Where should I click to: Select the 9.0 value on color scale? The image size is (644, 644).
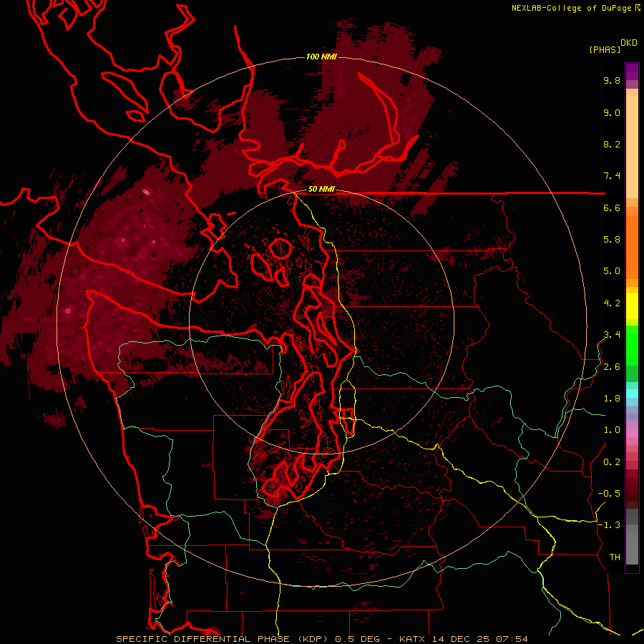tap(612, 112)
